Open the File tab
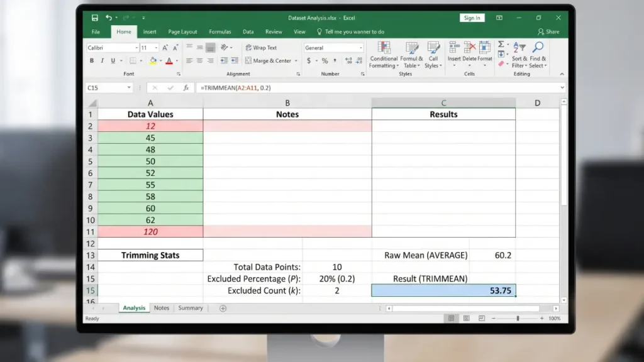 tap(96, 31)
